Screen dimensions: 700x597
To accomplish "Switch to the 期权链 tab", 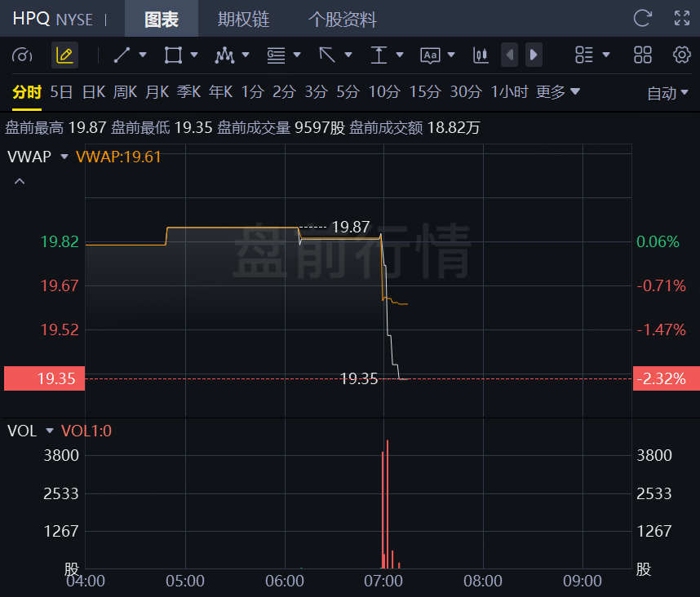I will click(x=243, y=19).
